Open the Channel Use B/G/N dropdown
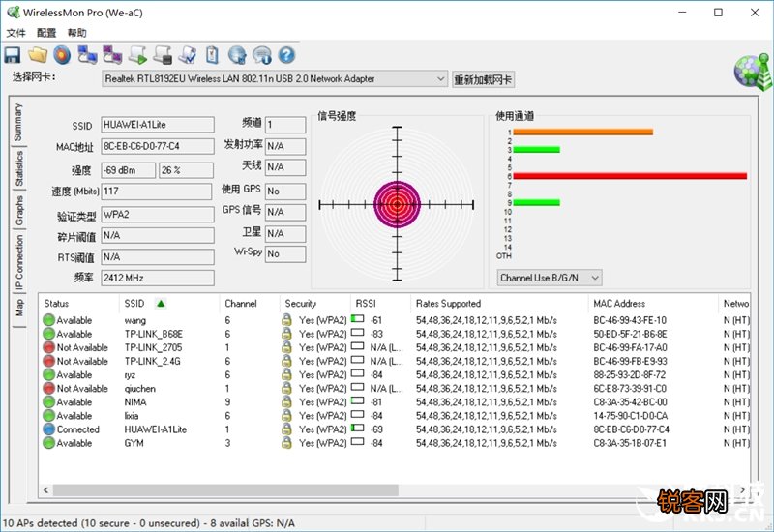The height and width of the screenshot is (532, 774). click(550, 278)
